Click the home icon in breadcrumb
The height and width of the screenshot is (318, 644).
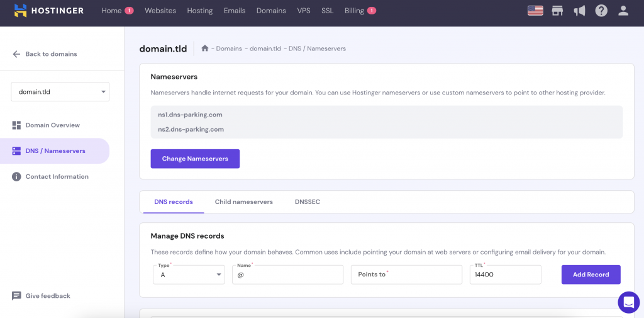(205, 48)
